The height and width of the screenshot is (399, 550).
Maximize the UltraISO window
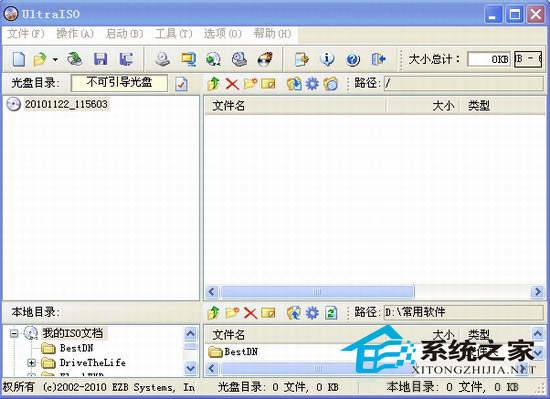(x=515, y=15)
